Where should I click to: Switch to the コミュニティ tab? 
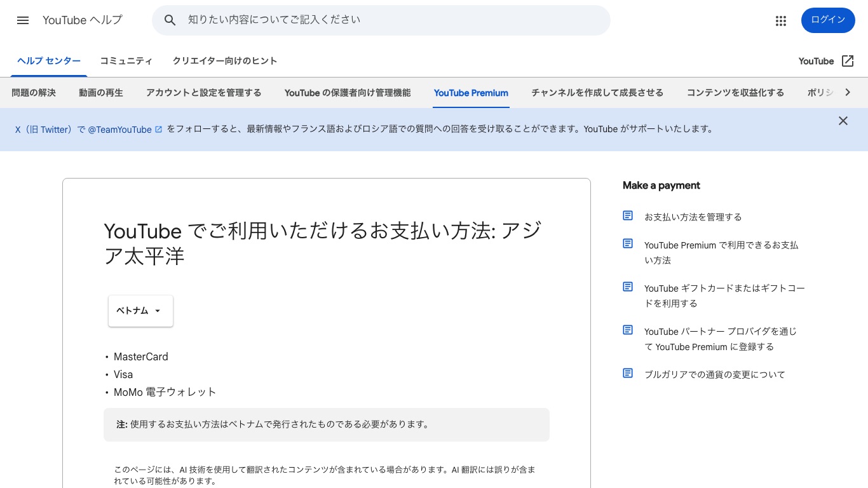click(x=126, y=61)
